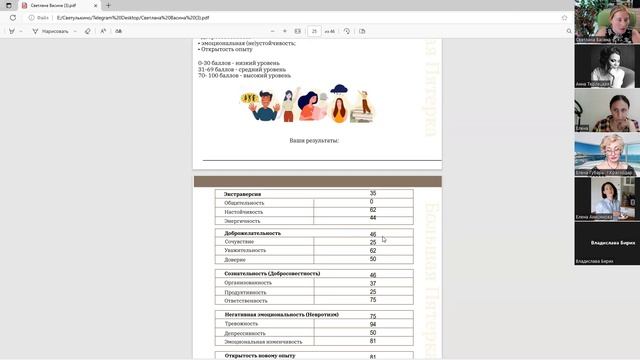Click the Настойчивость row label

coord(244,212)
